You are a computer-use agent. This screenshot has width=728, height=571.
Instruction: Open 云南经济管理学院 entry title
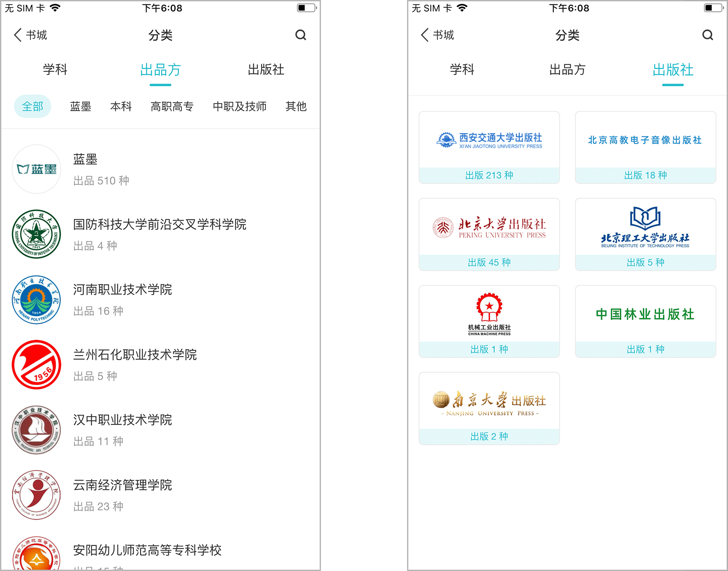(x=122, y=485)
